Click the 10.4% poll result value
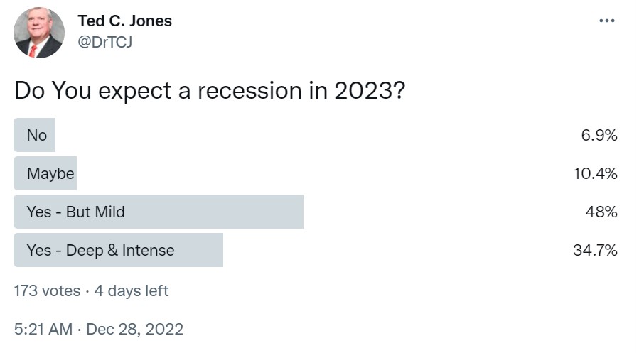The image size is (644, 353). (x=595, y=173)
